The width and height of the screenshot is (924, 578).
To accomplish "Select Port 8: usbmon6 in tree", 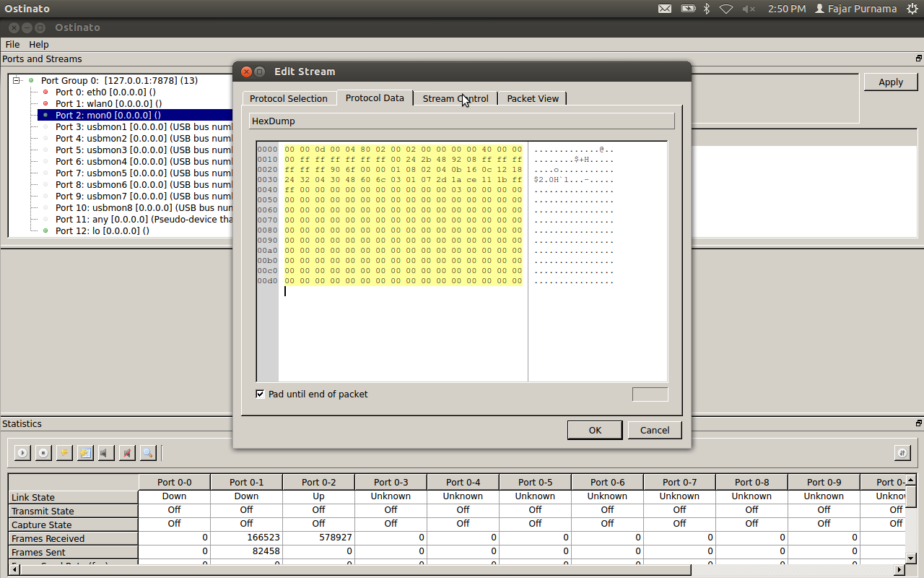I will [144, 184].
